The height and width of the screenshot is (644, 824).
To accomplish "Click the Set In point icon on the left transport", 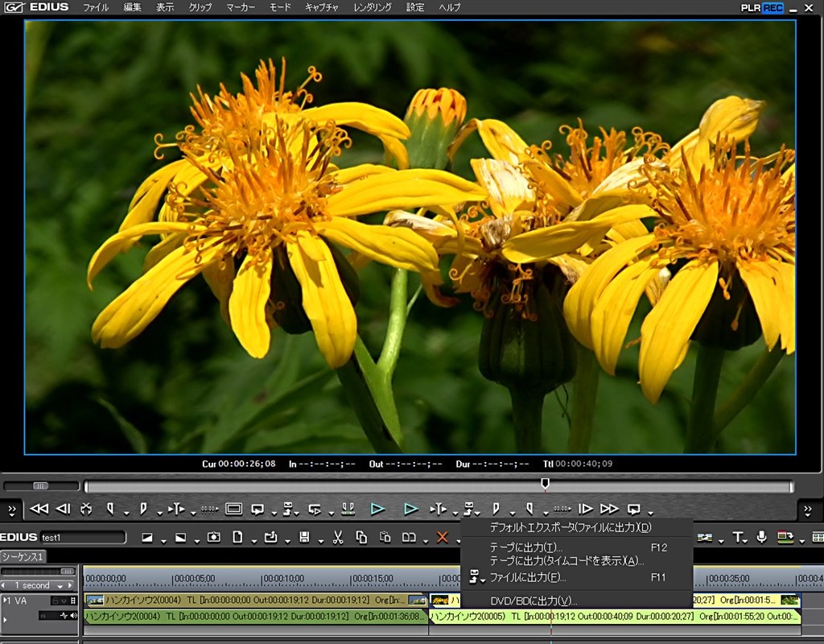I will pyautogui.click(x=110, y=509).
